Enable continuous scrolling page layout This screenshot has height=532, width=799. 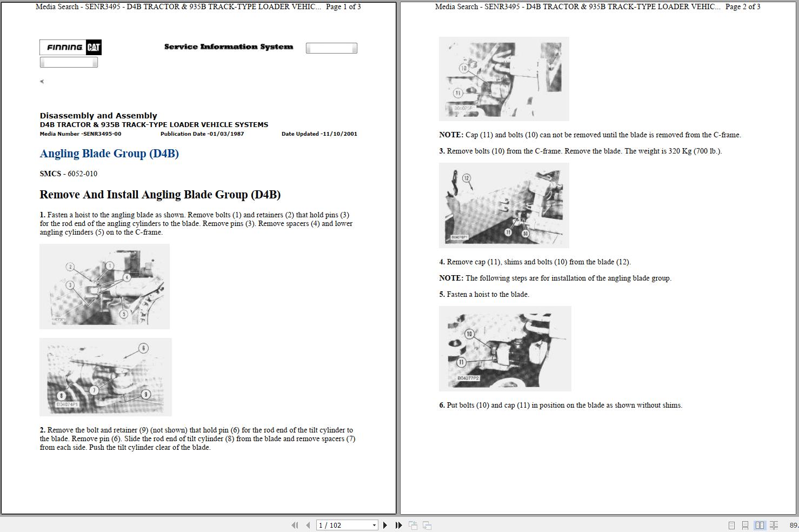(x=745, y=525)
